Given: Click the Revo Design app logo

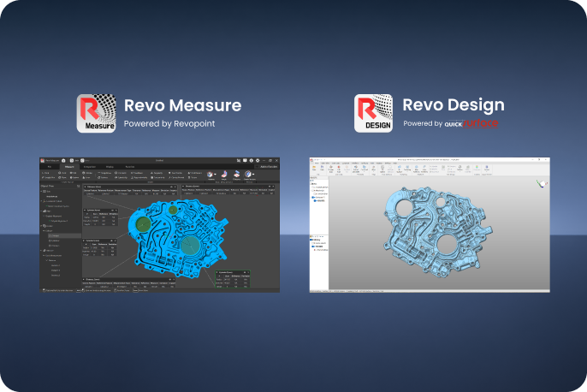Looking at the screenshot, I should click(374, 114).
